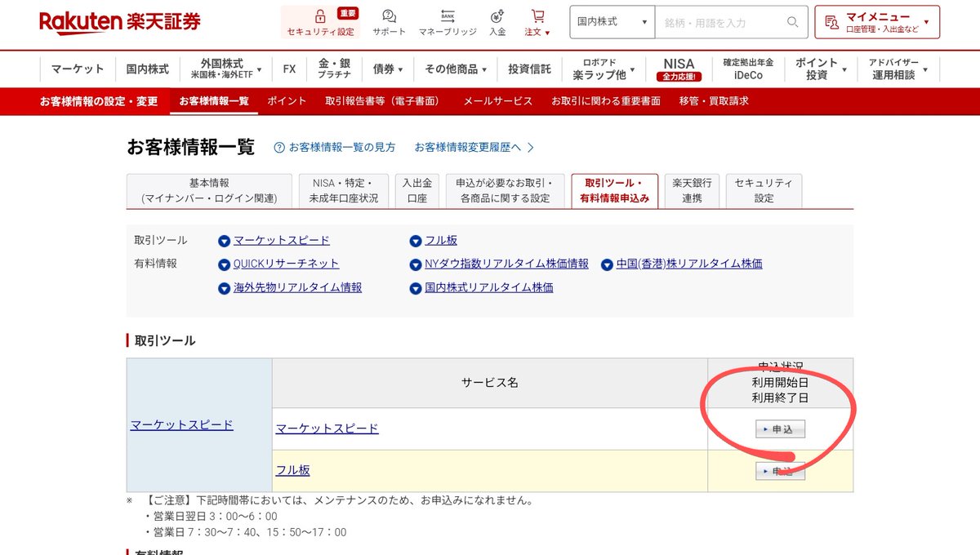The height and width of the screenshot is (555, 980).
Task: Click 申込 button for マーケットスピード
Action: point(780,429)
